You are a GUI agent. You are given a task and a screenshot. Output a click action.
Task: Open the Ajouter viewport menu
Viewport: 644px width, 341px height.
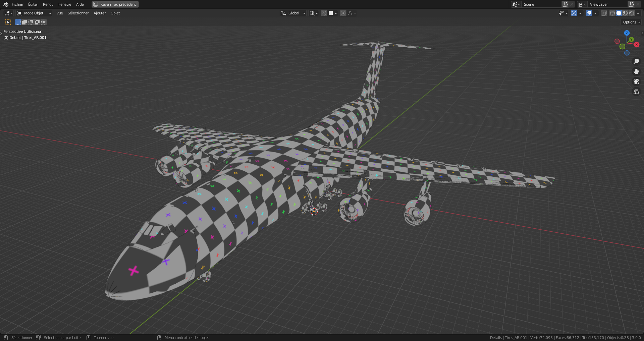tap(100, 13)
